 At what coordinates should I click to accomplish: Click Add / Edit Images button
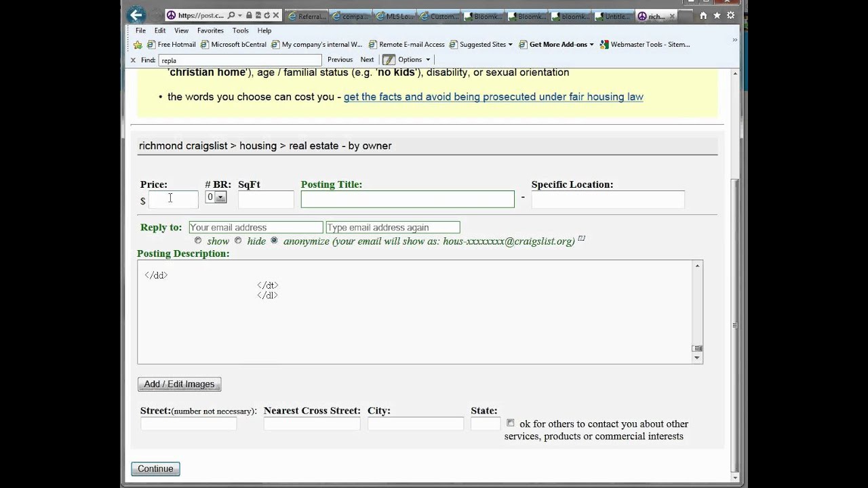click(x=179, y=384)
